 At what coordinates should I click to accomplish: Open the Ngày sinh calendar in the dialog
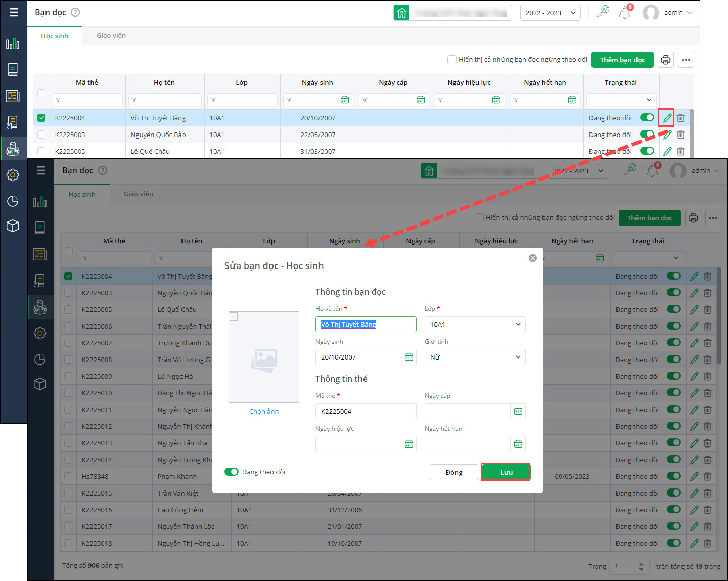point(409,357)
